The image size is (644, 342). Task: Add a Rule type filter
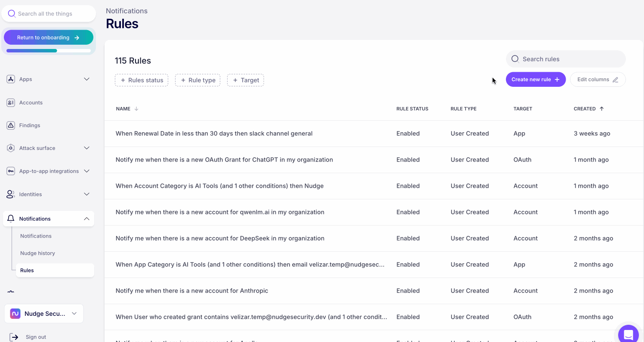197,80
